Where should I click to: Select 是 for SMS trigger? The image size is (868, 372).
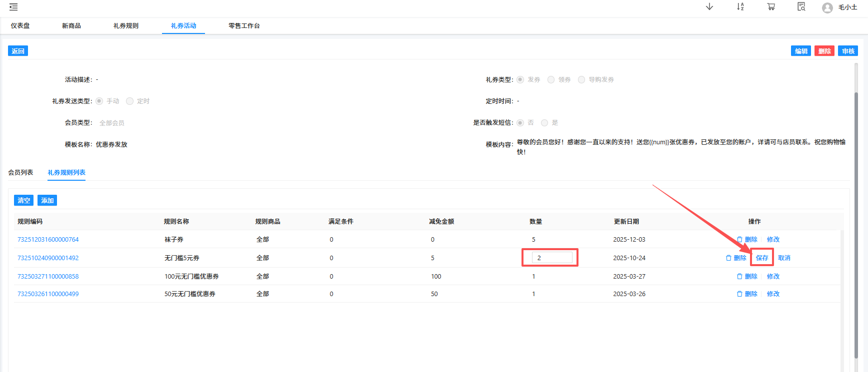pyautogui.click(x=544, y=122)
